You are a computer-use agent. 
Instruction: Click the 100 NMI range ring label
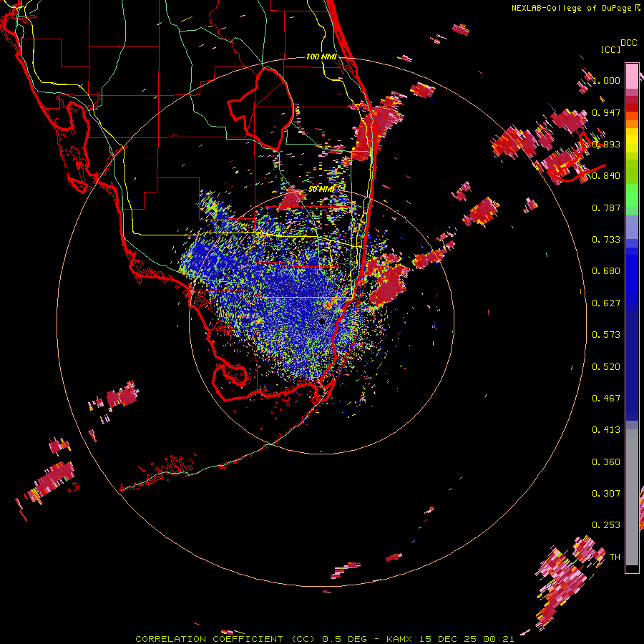(x=321, y=57)
